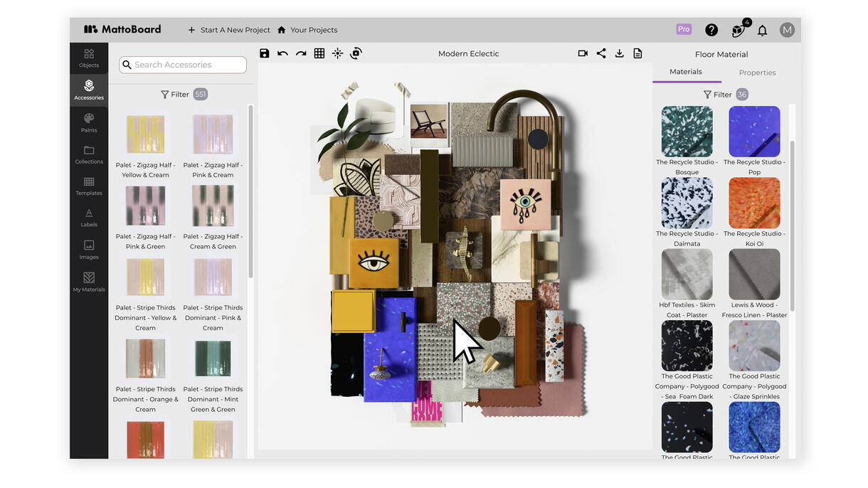Click the camera record icon

pos(583,53)
